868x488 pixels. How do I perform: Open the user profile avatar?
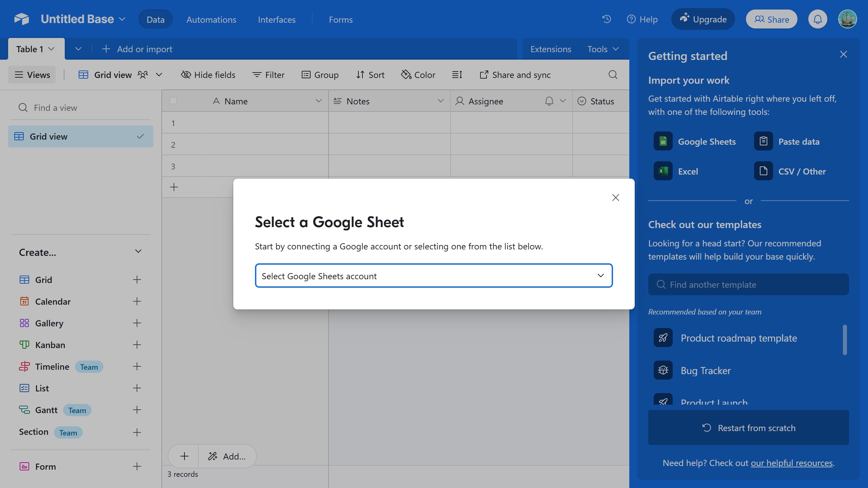click(x=847, y=19)
